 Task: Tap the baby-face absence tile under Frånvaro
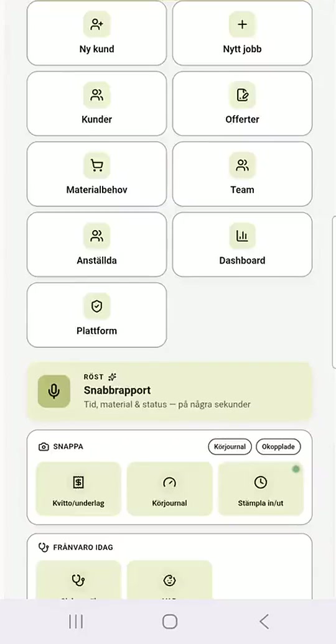[x=169, y=580]
